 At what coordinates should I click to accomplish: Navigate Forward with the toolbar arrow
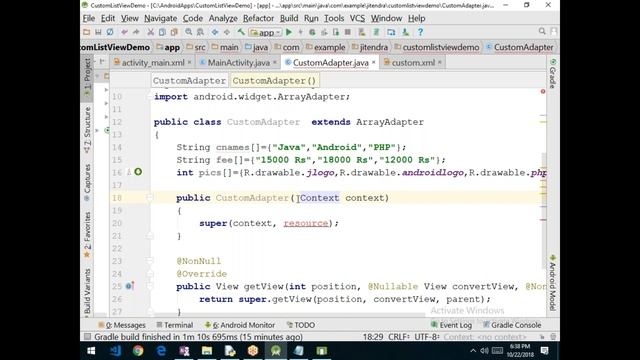[227, 32]
